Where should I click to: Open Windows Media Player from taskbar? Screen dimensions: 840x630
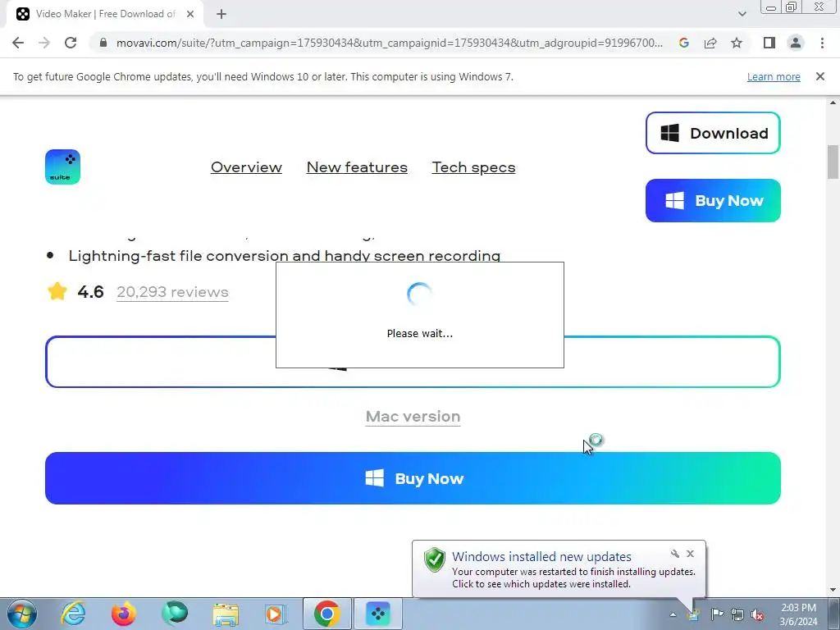(276, 614)
